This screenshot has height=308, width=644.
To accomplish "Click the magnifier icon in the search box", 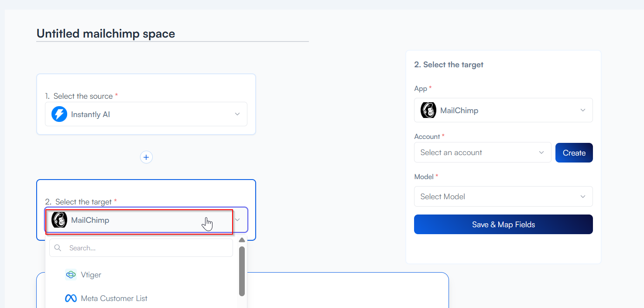I will coord(58,248).
